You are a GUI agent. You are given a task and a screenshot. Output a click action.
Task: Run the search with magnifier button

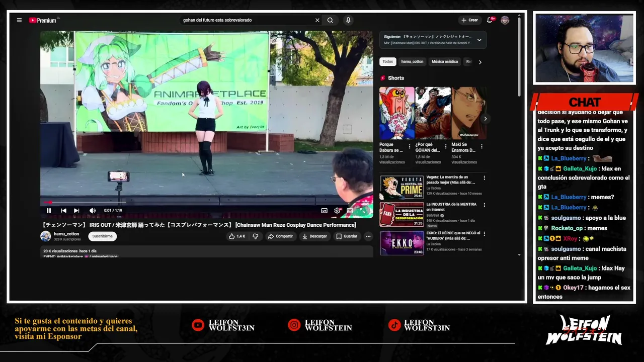[330, 20]
